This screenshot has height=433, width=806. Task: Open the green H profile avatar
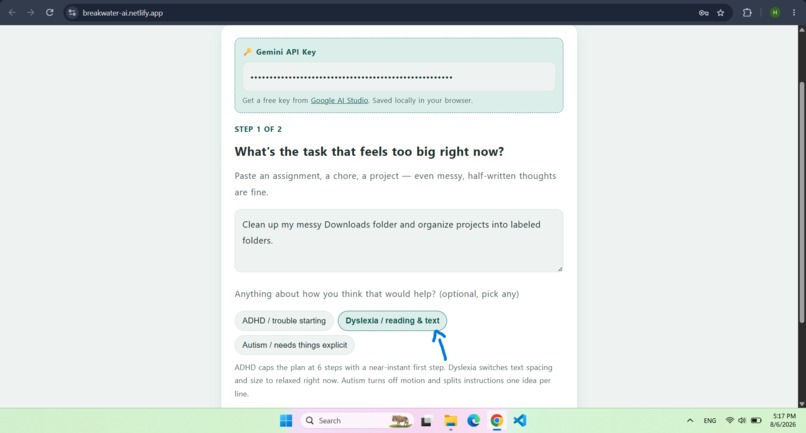point(775,13)
